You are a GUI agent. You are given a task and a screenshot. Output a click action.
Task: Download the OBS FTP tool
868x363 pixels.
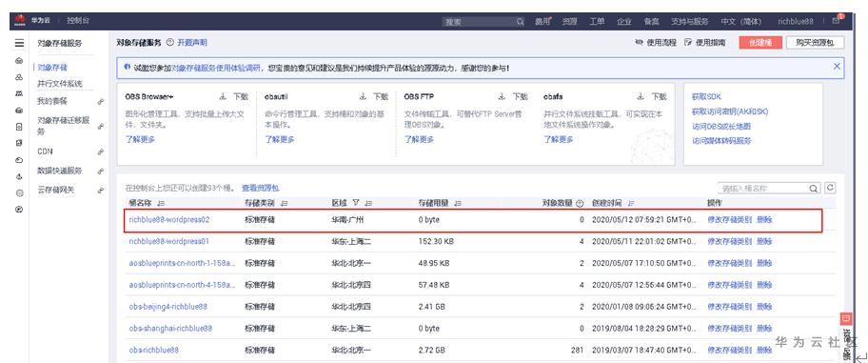point(513,96)
